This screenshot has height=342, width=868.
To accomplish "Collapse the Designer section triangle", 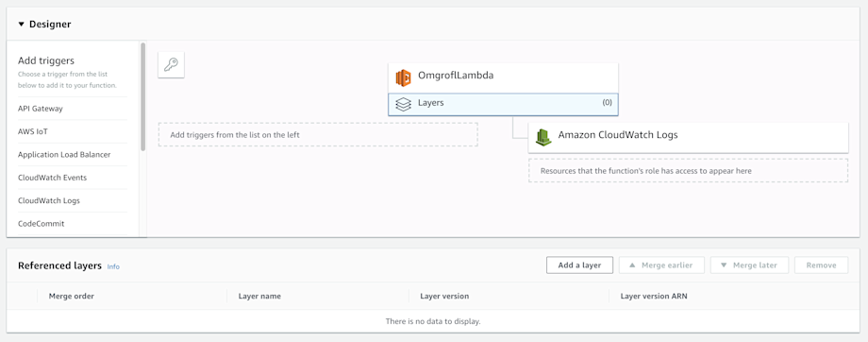I will tap(21, 25).
